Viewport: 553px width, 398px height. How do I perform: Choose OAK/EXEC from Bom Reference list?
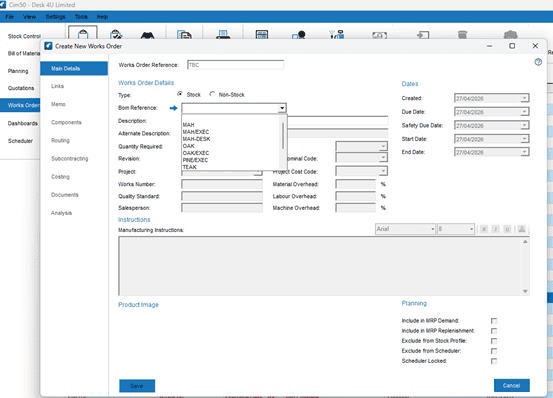(x=196, y=153)
